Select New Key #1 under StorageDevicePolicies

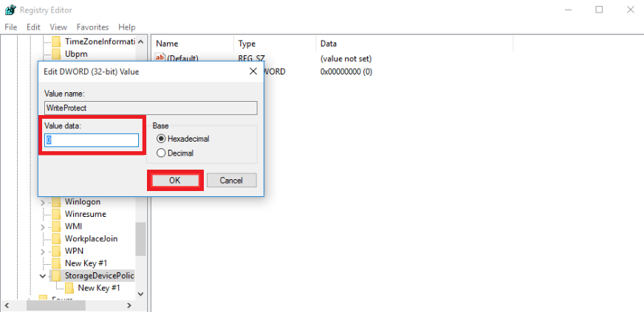point(99,288)
